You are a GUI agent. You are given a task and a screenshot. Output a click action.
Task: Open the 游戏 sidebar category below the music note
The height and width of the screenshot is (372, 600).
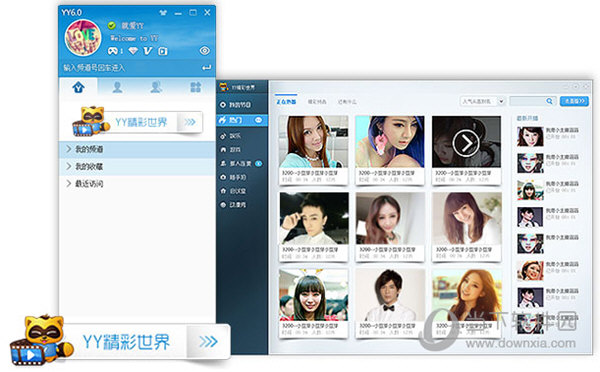click(242, 150)
